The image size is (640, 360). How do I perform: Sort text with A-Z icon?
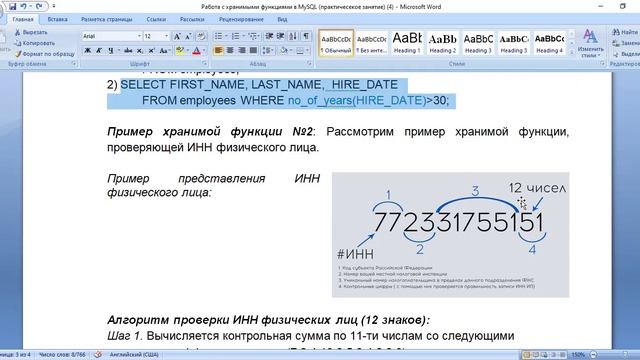(x=293, y=36)
